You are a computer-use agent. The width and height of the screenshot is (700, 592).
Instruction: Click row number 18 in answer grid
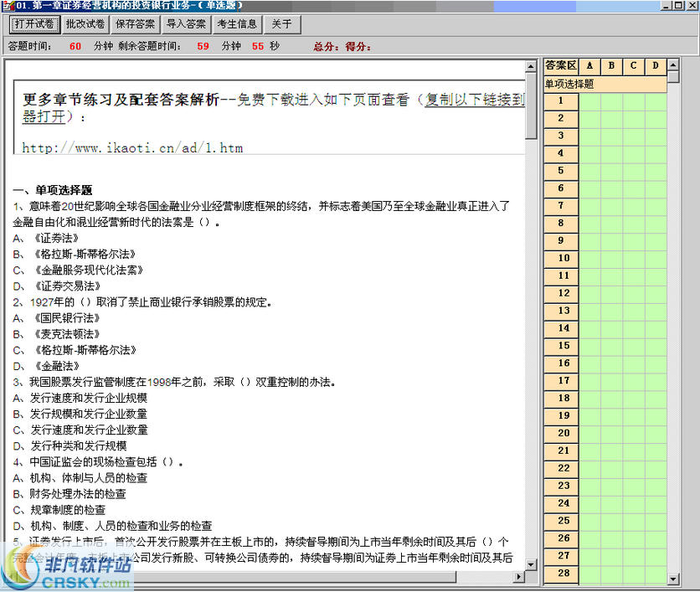click(x=561, y=399)
